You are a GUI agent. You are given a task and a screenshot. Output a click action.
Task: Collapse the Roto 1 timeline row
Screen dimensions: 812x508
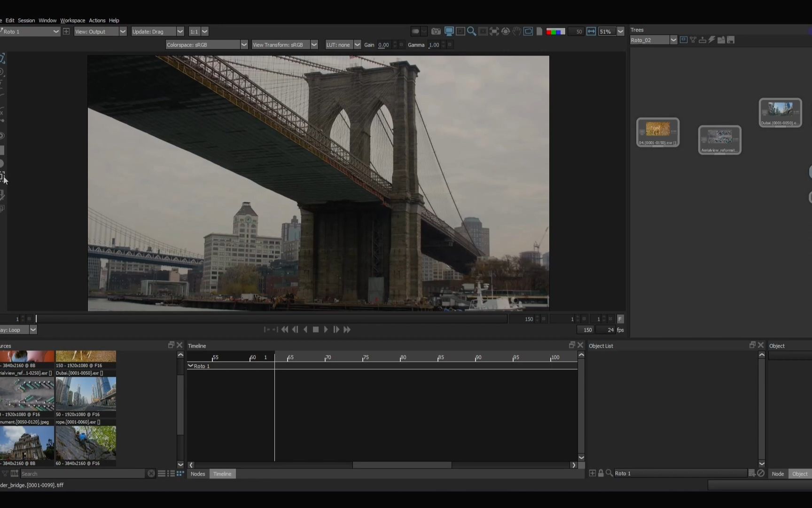190,365
